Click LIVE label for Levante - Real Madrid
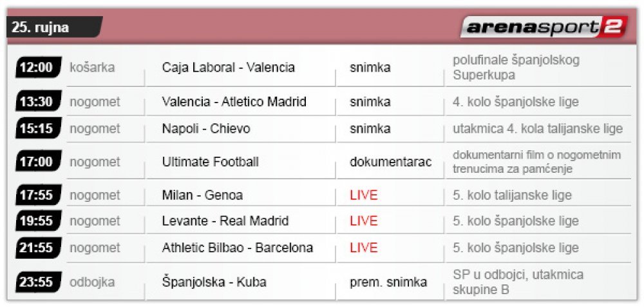The width and height of the screenshot is (644, 307). click(x=363, y=221)
